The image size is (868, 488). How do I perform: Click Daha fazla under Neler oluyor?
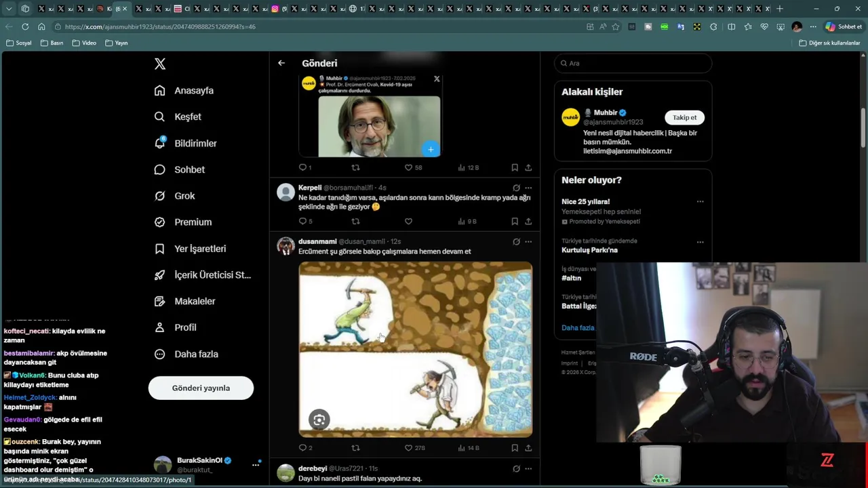coord(578,327)
